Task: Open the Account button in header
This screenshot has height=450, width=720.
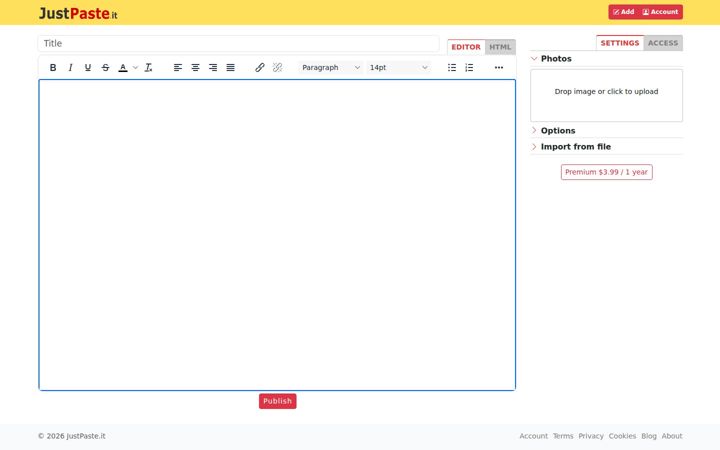Action: click(x=660, y=12)
